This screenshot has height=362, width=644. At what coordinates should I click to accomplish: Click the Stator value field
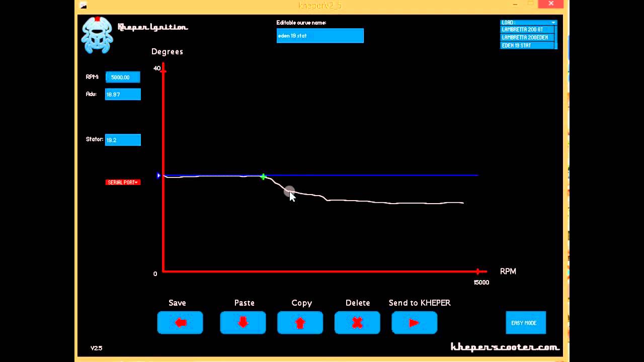point(123,140)
